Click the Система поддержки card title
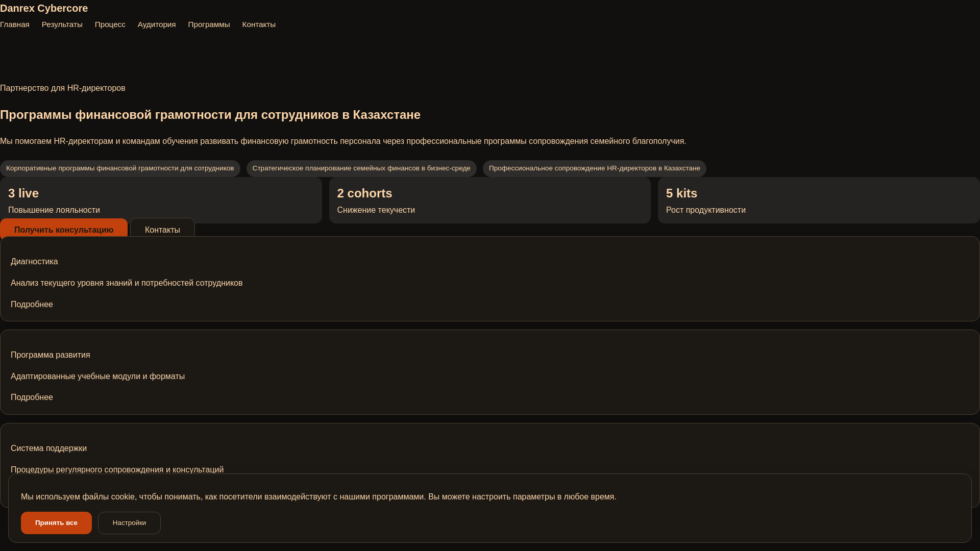This screenshot has height=551, width=980. (48, 448)
